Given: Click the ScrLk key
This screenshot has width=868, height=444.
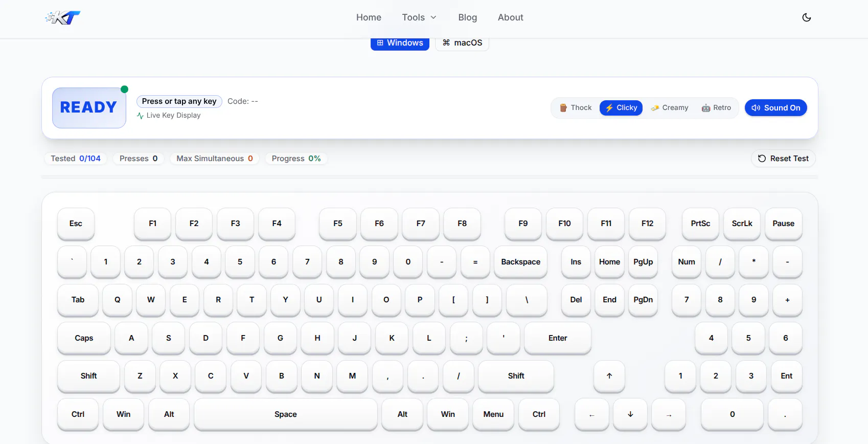Looking at the screenshot, I should click(742, 224).
